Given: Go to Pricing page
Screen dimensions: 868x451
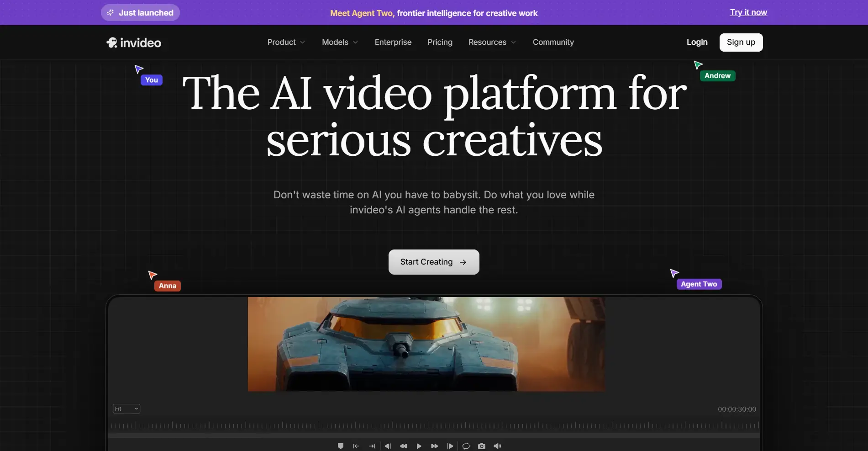Looking at the screenshot, I should (440, 42).
